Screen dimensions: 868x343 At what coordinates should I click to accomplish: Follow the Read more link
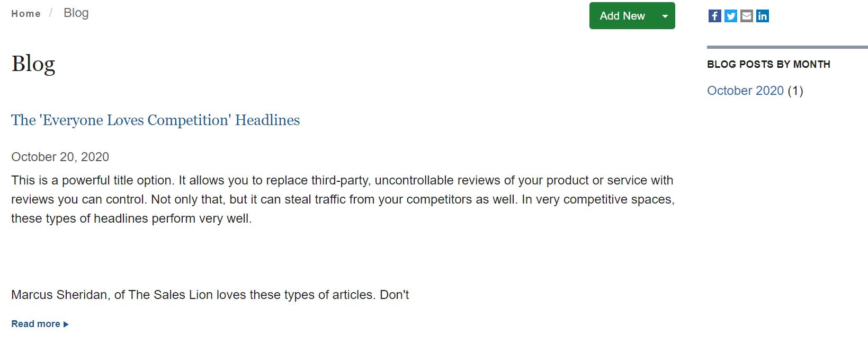coord(35,324)
